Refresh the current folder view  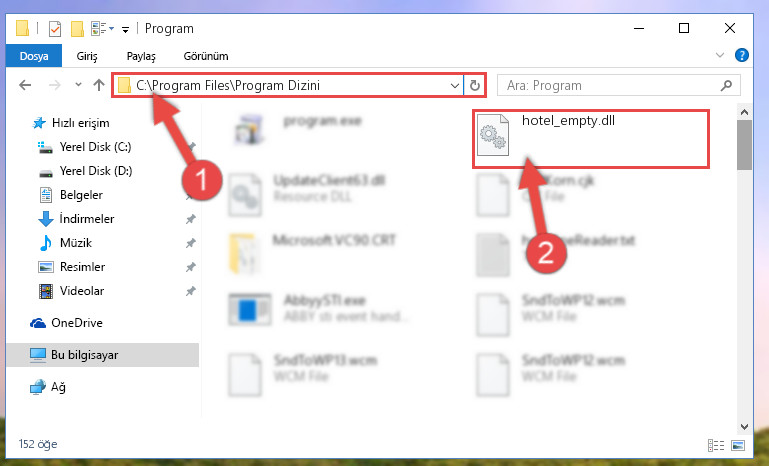pyautogui.click(x=474, y=85)
